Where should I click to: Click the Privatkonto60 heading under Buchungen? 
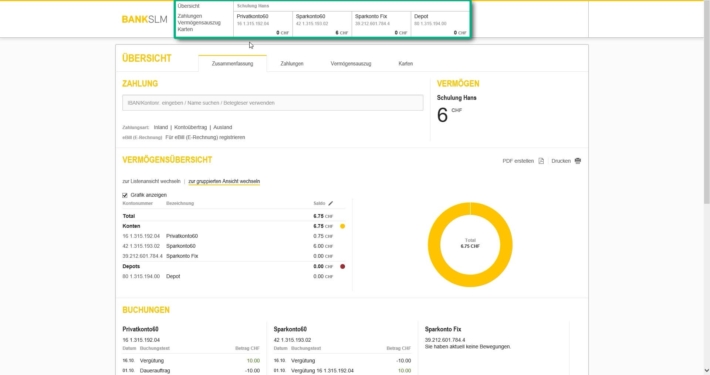(140, 329)
